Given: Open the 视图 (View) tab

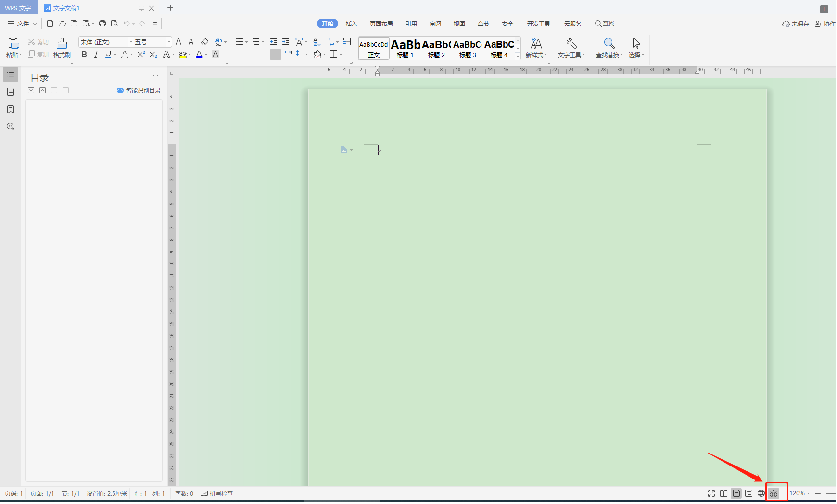Looking at the screenshot, I should point(459,24).
